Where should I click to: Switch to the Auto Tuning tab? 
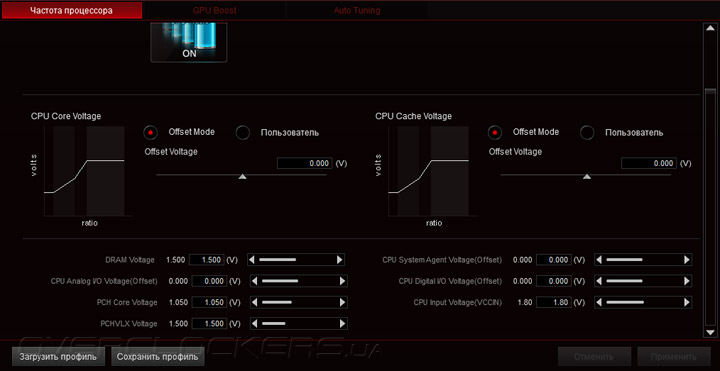click(357, 11)
